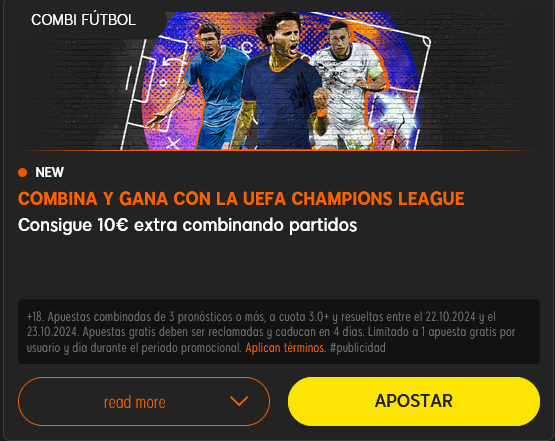555x441 pixels.
Task: Select the COMBI FÚTBOL category label
Action: [x=84, y=20]
